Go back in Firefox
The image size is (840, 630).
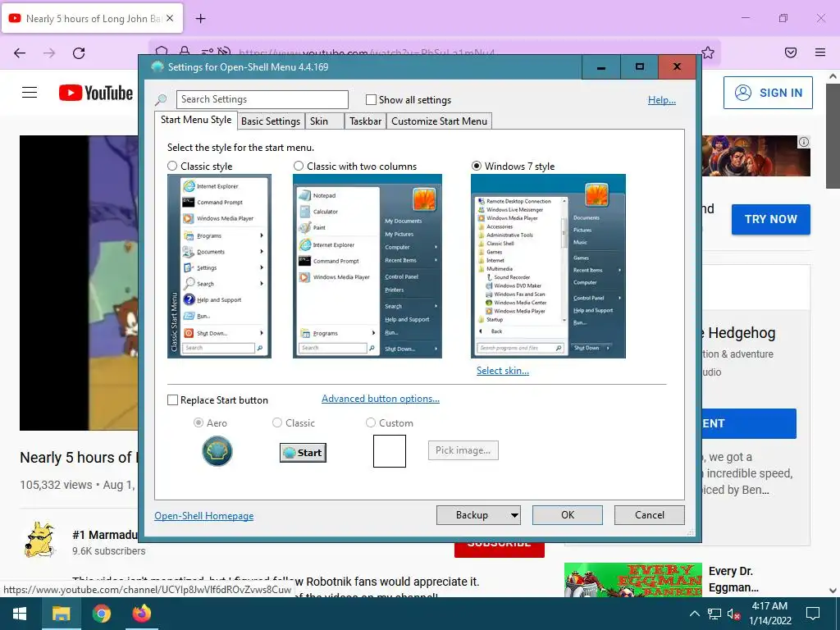click(20, 53)
